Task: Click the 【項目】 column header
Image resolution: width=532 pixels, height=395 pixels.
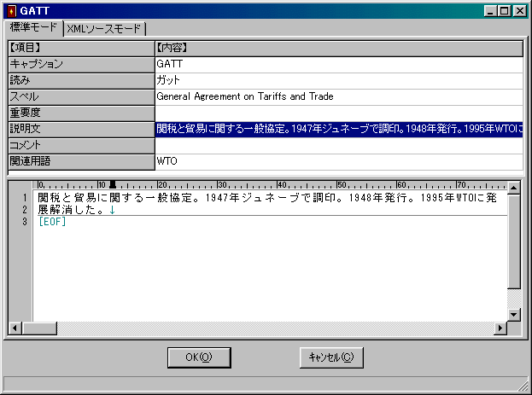Action: pos(81,48)
